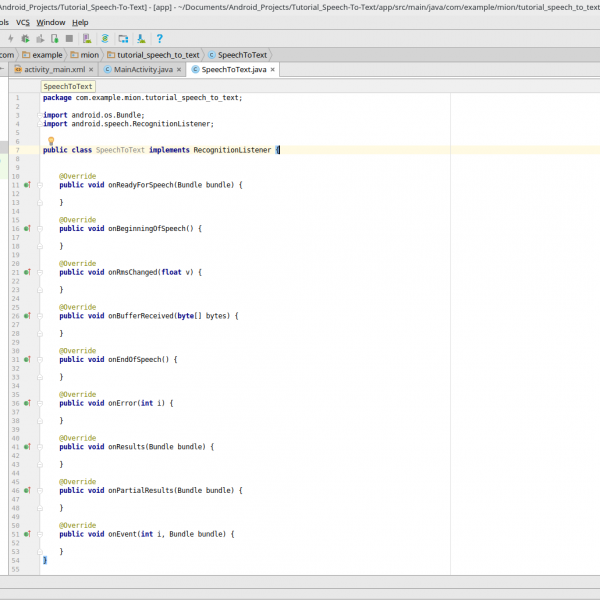Viewport: 600px width, 600px height.
Task: Collapse the onBeginningOfSpeech method fold marker
Action: coord(40,228)
